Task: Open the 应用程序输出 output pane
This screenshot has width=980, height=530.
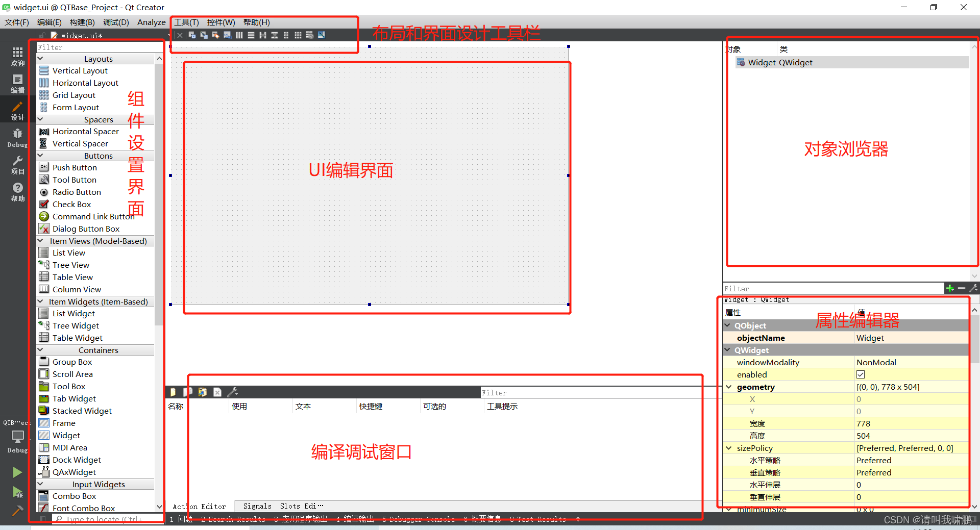Action: tap(301, 519)
